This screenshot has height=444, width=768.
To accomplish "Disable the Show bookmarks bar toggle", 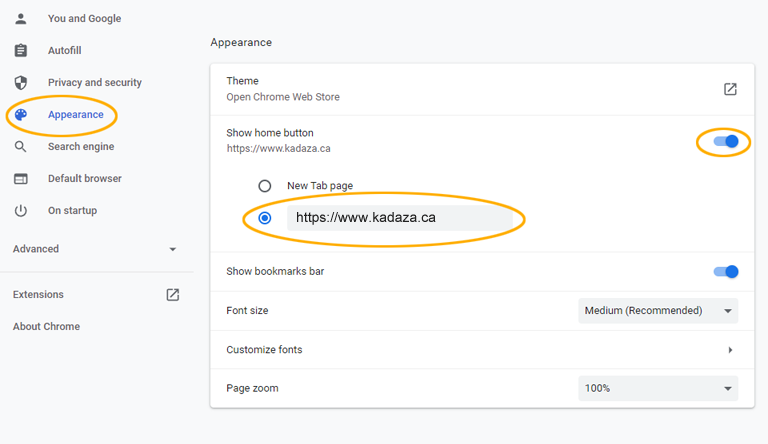I will click(726, 271).
